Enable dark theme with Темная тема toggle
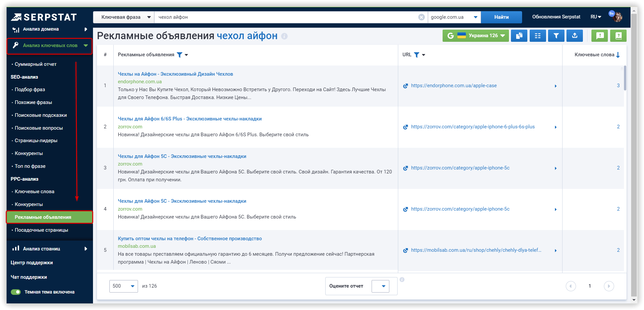This screenshot has width=644, height=310. pyautogui.click(x=15, y=292)
